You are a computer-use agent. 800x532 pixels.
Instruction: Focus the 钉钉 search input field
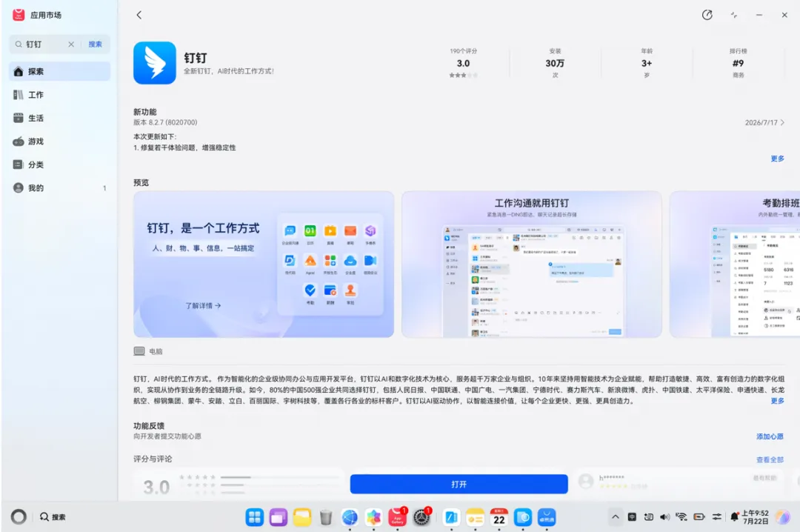[x=44, y=44]
